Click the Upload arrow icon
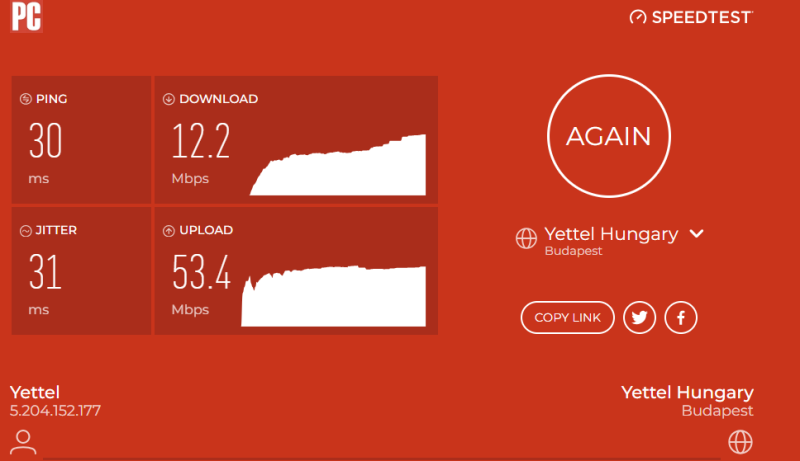The width and height of the screenshot is (800, 461). pyautogui.click(x=168, y=230)
